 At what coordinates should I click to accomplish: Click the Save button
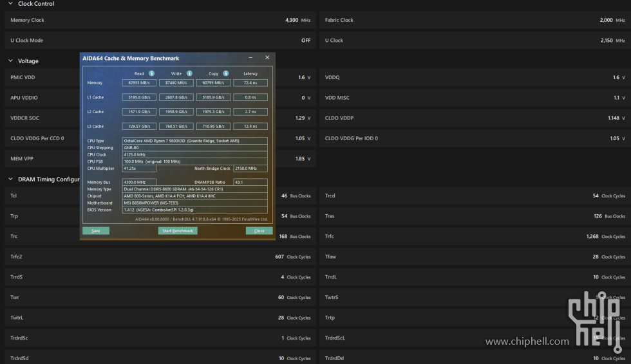(x=96, y=230)
